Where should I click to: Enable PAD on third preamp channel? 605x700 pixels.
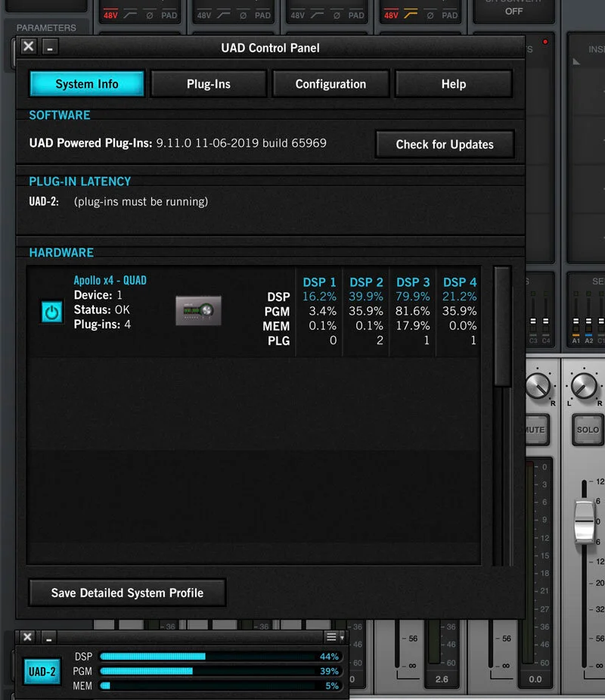pyautogui.click(x=356, y=15)
